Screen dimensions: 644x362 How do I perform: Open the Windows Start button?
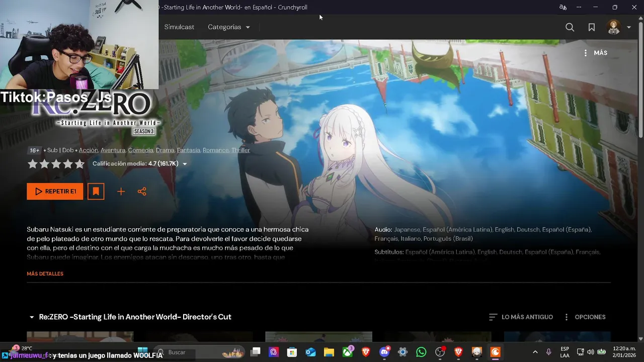click(x=143, y=352)
